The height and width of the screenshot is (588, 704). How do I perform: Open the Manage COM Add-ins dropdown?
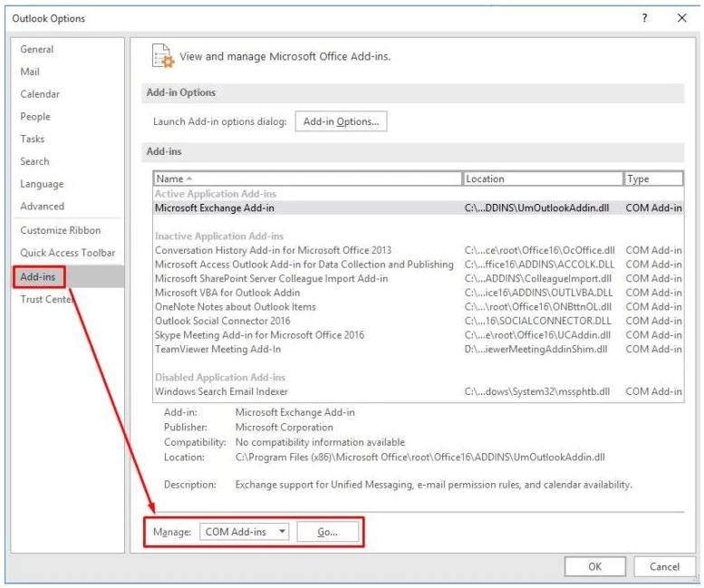tap(245, 533)
